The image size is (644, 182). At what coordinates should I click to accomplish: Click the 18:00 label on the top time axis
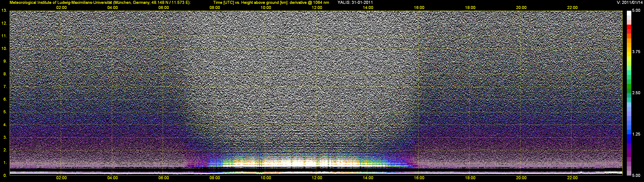click(470, 8)
